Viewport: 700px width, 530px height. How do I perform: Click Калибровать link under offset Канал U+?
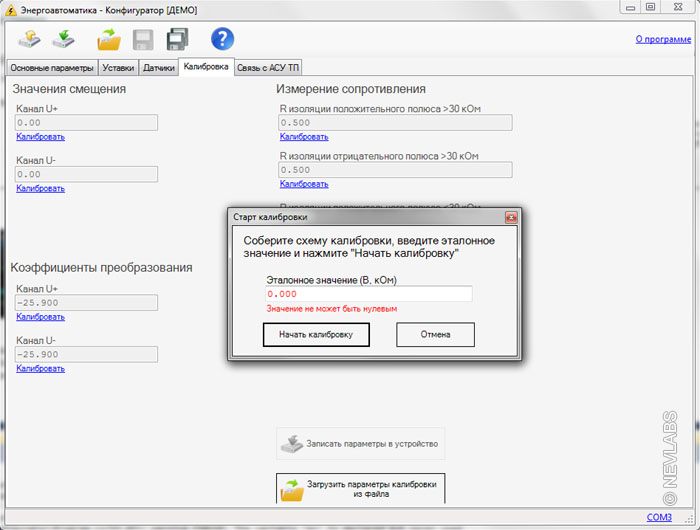[x=40, y=137]
